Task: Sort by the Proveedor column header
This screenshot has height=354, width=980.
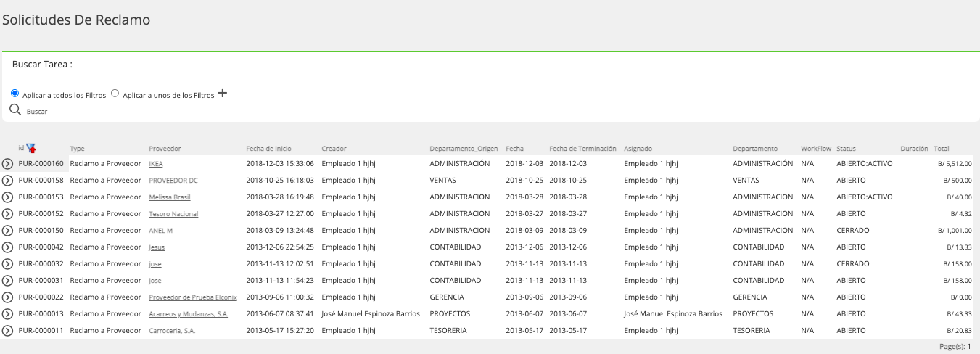Action: click(x=165, y=149)
